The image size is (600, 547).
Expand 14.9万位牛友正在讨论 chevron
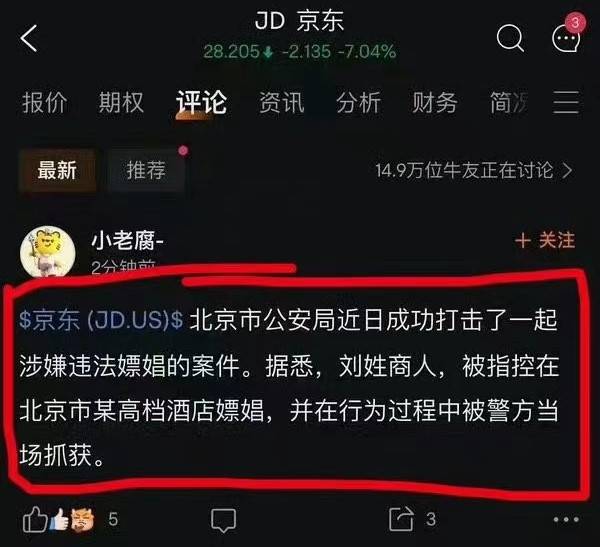coord(474,170)
